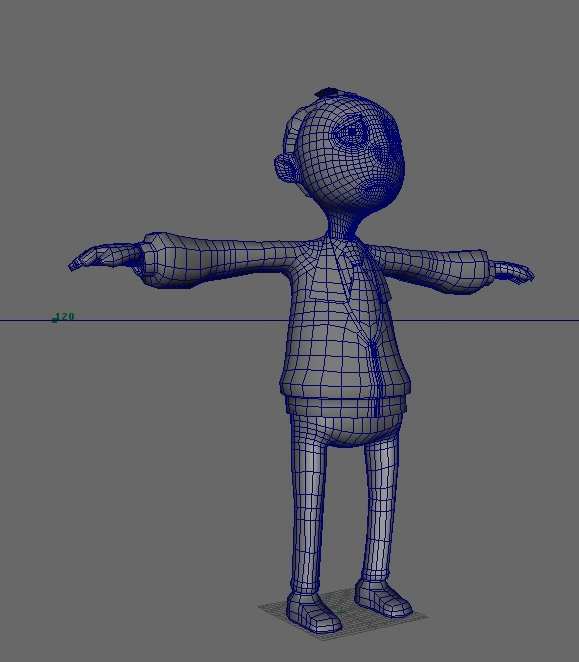Select the leg on the right side

[379, 509]
